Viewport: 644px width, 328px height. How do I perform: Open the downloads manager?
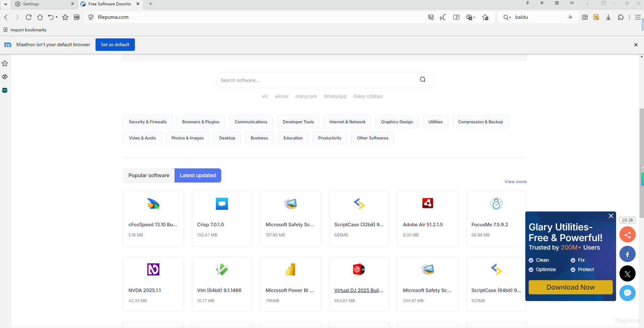tap(608, 17)
